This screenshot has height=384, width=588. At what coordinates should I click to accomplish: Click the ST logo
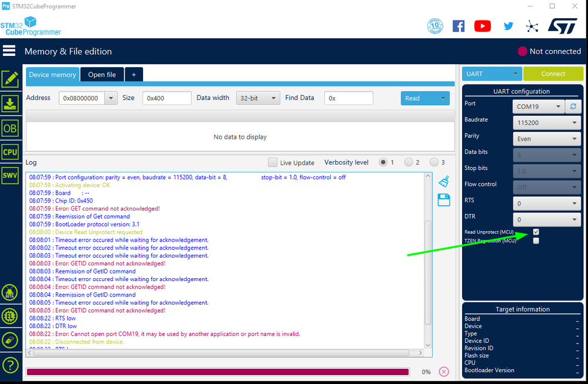(x=563, y=26)
